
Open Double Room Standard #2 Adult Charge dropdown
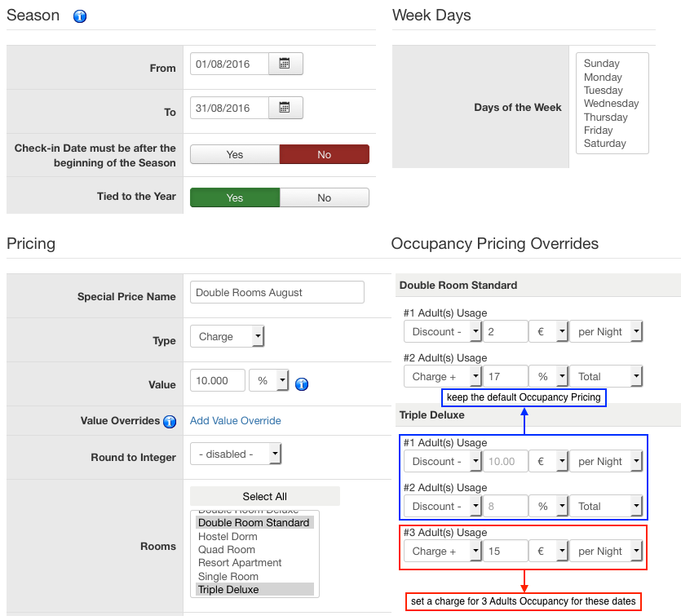[442, 376]
